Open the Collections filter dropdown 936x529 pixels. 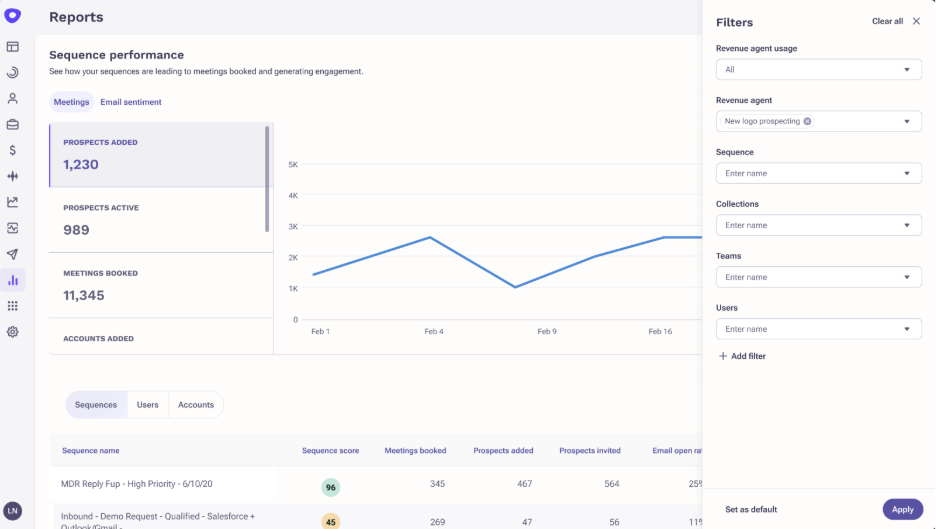click(x=818, y=225)
